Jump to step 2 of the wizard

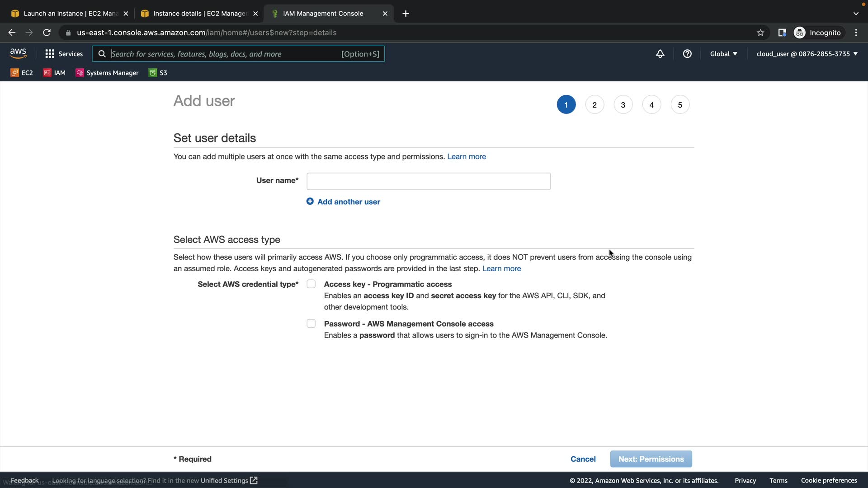[x=594, y=105]
